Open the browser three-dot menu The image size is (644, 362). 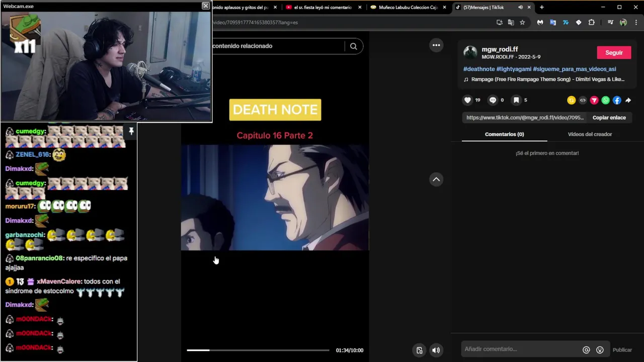[x=636, y=22]
